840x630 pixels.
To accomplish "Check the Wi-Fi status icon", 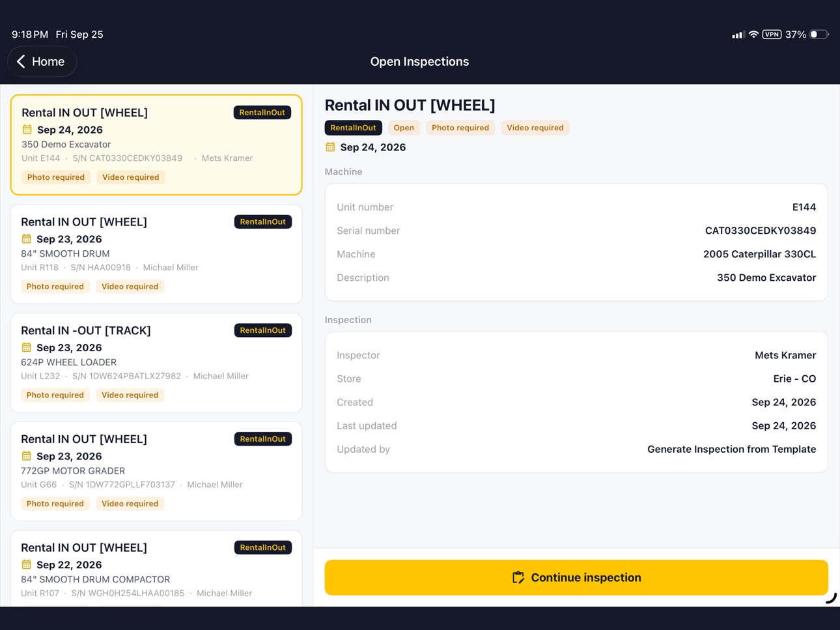I will pos(753,35).
